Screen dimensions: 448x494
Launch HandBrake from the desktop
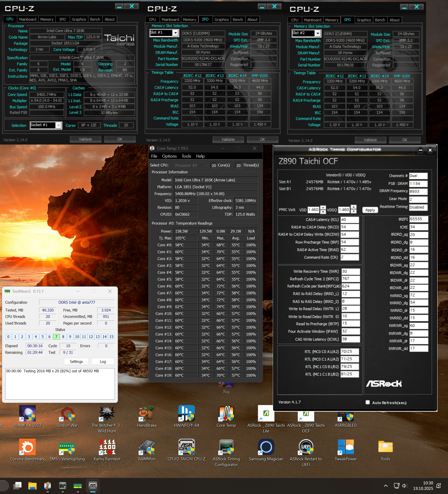coord(147,414)
